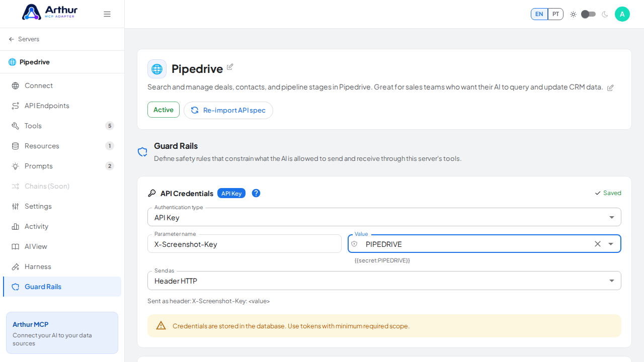Click the Saved status indicator

click(608, 193)
